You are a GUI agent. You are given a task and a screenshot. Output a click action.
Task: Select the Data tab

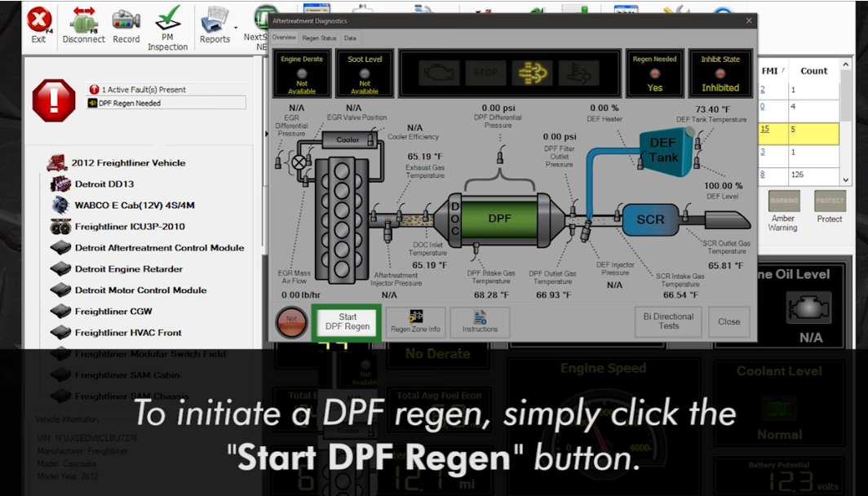(350, 38)
